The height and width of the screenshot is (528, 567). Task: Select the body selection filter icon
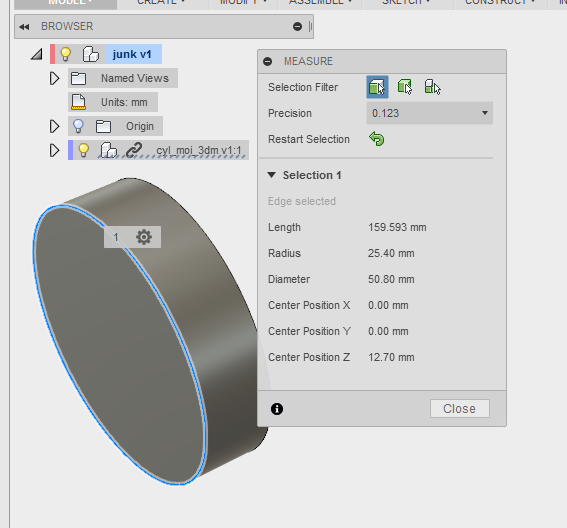pos(405,87)
